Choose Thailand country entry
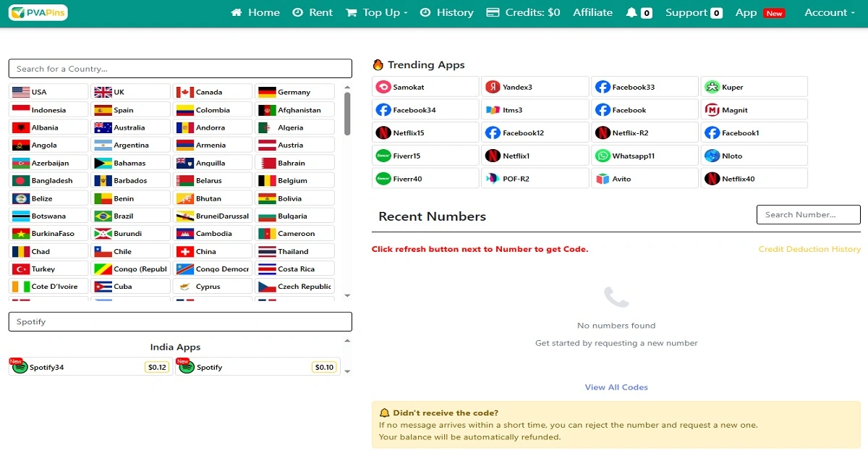The image size is (868, 456). point(295,251)
